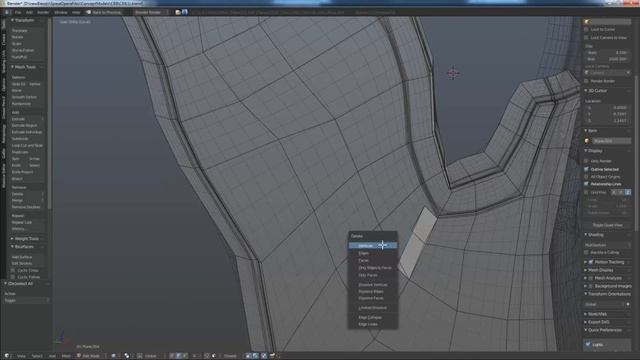The width and height of the screenshot is (640, 360).
Task: Expand the Mesh Display panel
Action: (586, 270)
